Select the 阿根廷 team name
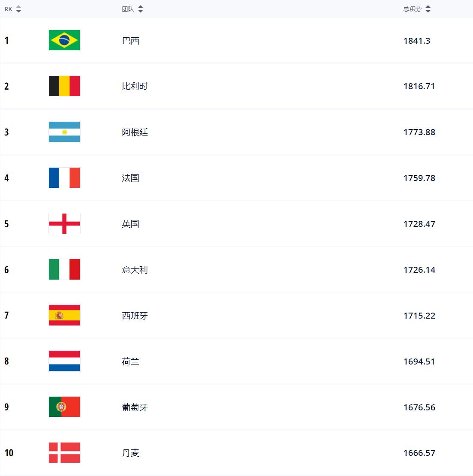Screen dimensions: 473x476 (135, 132)
